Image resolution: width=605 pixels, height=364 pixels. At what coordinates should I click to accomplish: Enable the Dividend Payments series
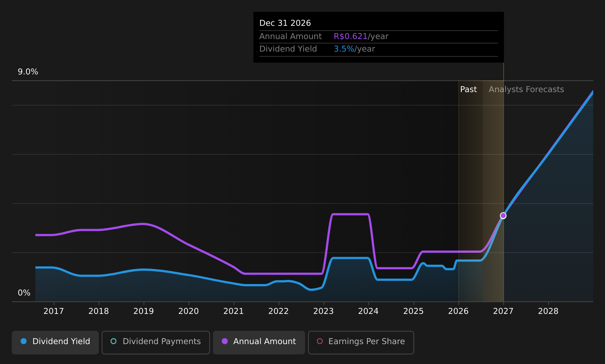[x=156, y=342]
